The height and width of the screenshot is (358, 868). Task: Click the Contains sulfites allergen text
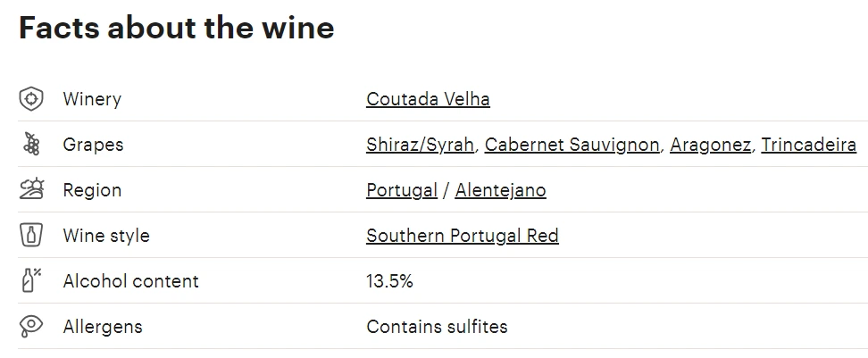437,327
